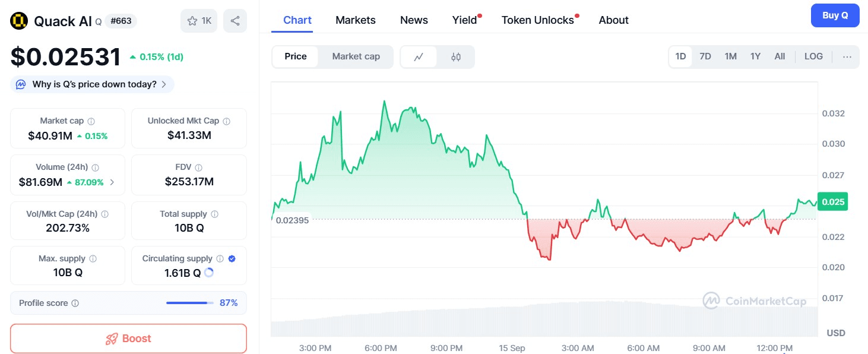Click the Profile score progress bar
This screenshot has height=354, width=868.
point(190,303)
